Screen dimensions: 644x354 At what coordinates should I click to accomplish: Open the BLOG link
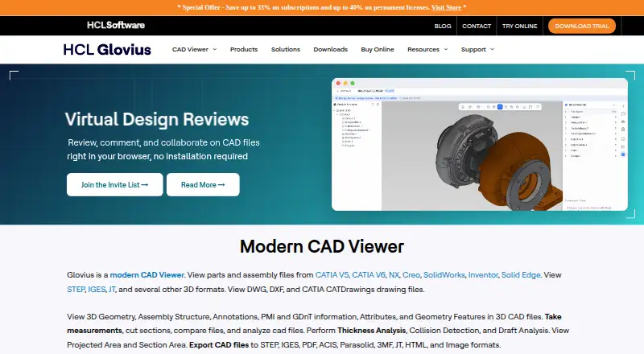click(x=442, y=26)
